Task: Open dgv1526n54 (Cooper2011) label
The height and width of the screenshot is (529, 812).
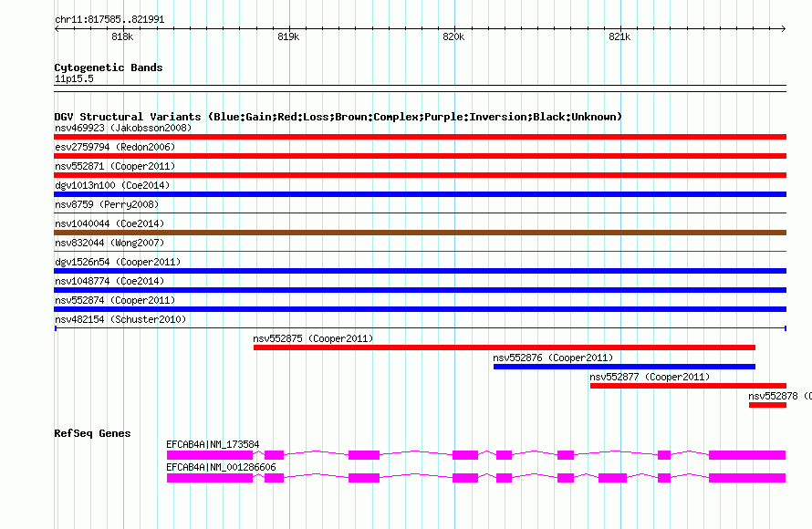Action: (118, 262)
